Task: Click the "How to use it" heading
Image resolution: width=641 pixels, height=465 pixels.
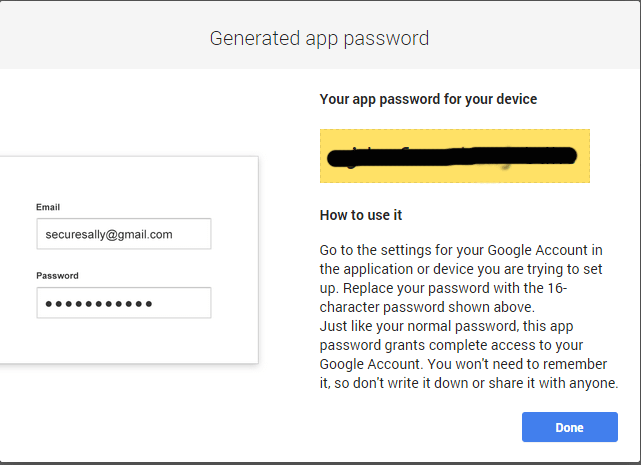Action: [360, 215]
